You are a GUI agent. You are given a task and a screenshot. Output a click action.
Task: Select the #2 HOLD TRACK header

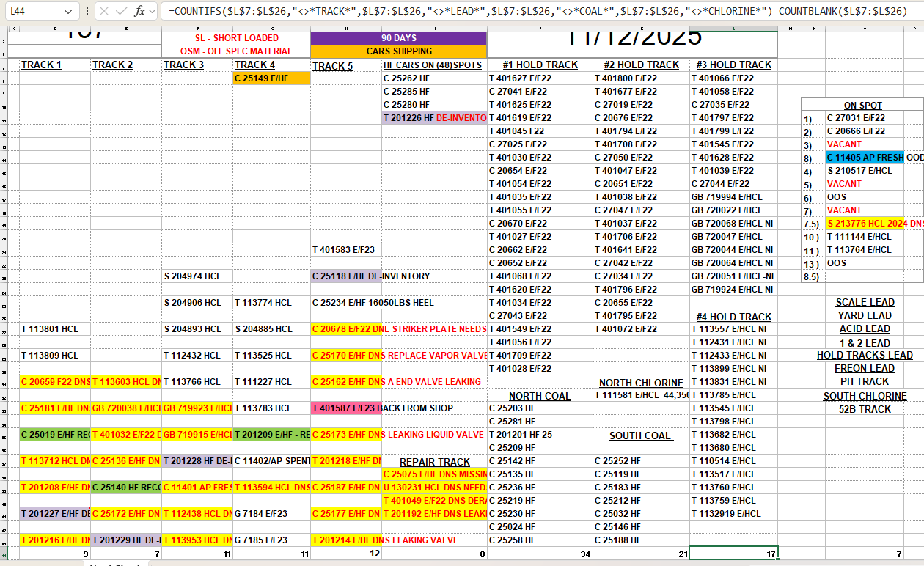[641, 65]
